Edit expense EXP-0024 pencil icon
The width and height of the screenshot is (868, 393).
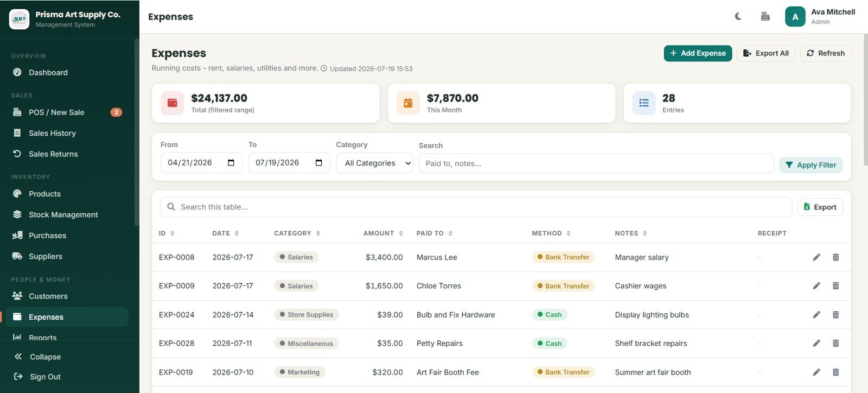pos(816,314)
